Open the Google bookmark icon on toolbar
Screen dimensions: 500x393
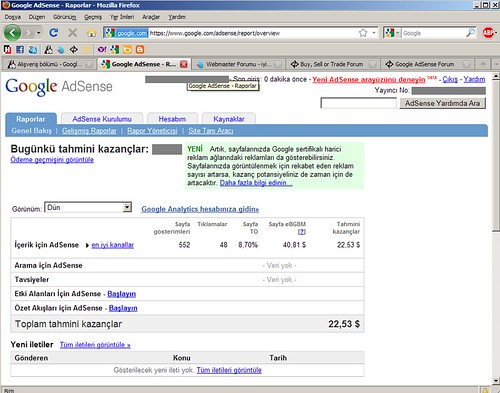115,50
